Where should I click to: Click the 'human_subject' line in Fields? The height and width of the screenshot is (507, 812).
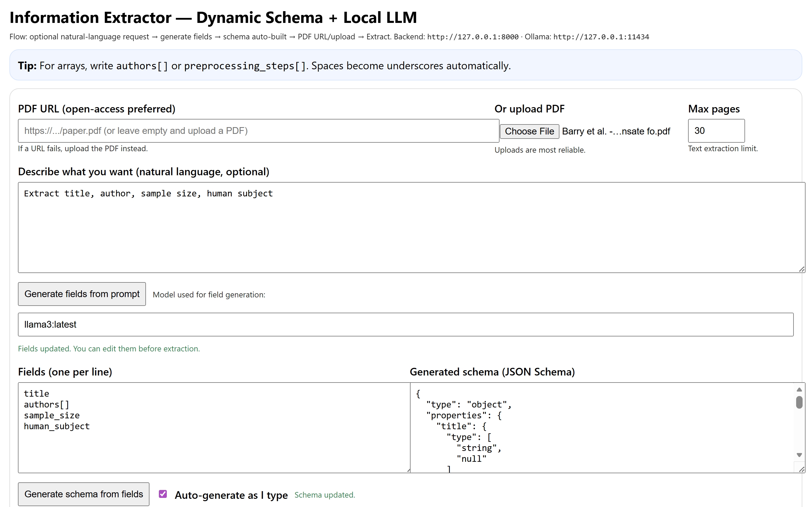(x=57, y=427)
